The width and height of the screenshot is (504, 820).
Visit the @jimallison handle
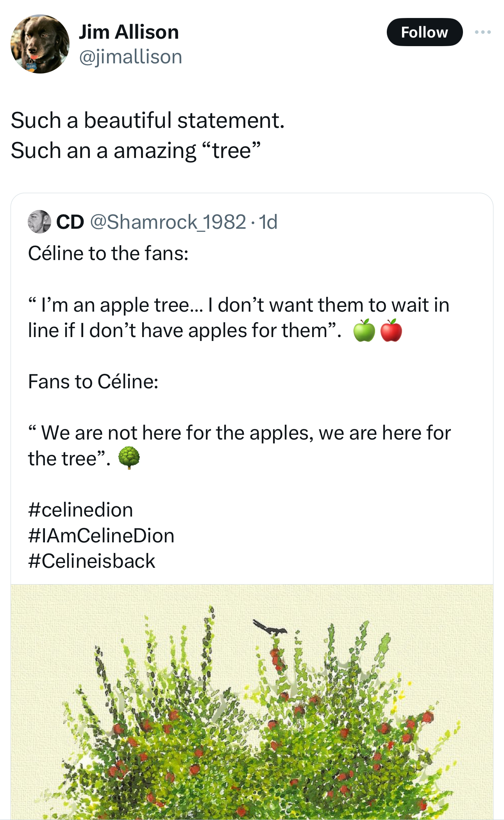(130, 57)
